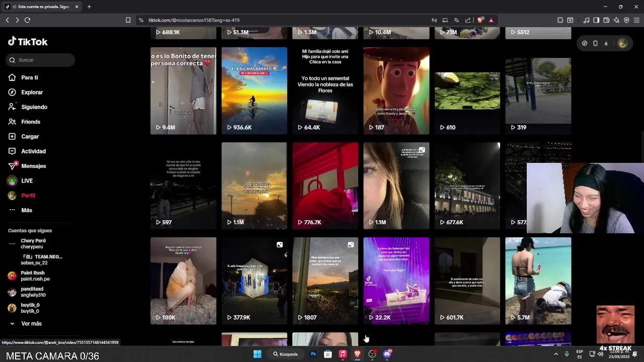Open the Discord taskbar icon
644x362 pixels.
click(x=387, y=354)
